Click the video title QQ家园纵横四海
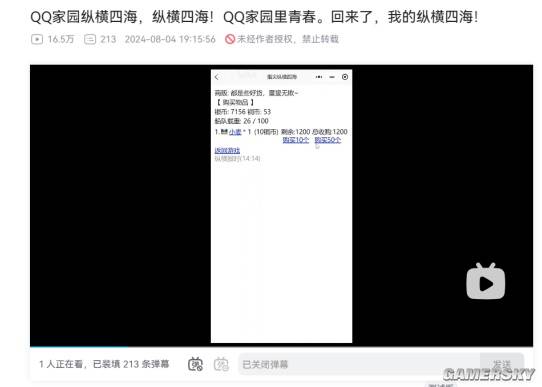Screen dimensions: 542x387 (254, 17)
